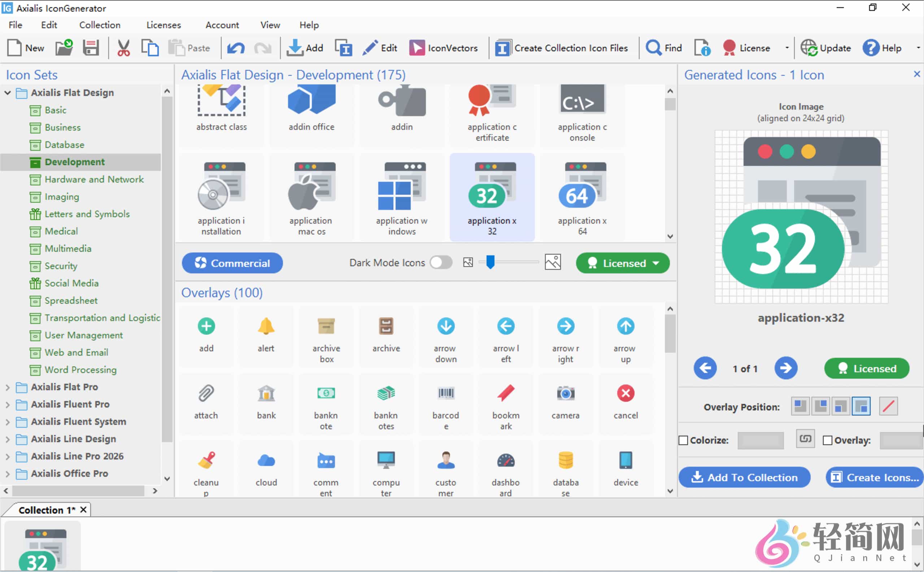The width and height of the screenshot is (924, 572).
Task: Open the Licensed filter dropdown
Action: point(622,263)
